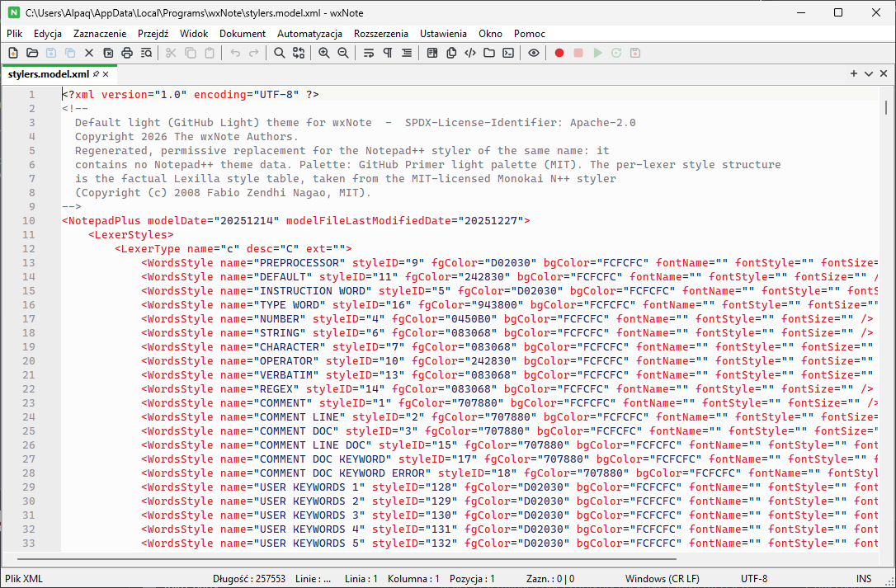Click name="PREPROCESSOR" on line 13

(x=283, y=263)
